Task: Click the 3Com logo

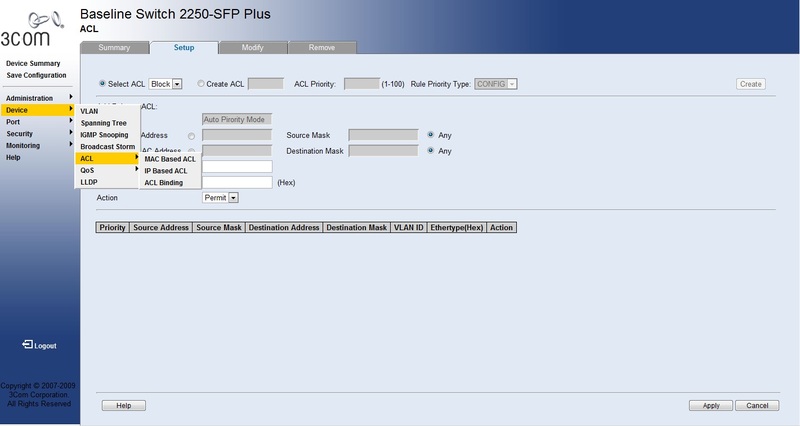Action: point(32,30)
